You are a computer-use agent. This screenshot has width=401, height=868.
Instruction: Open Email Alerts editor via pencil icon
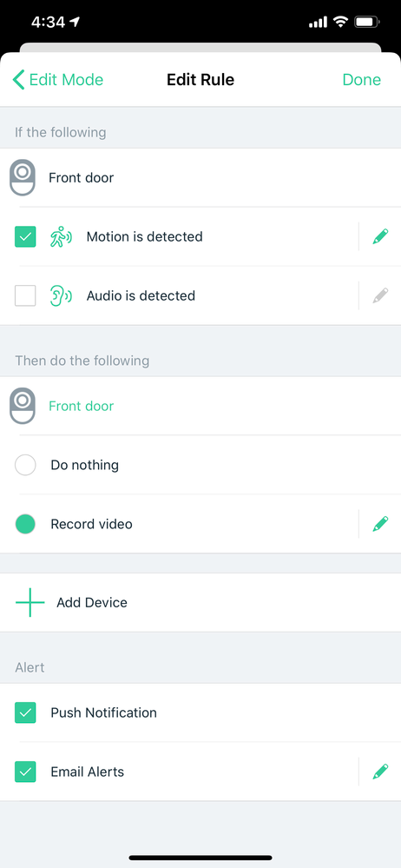click(380, 772)
